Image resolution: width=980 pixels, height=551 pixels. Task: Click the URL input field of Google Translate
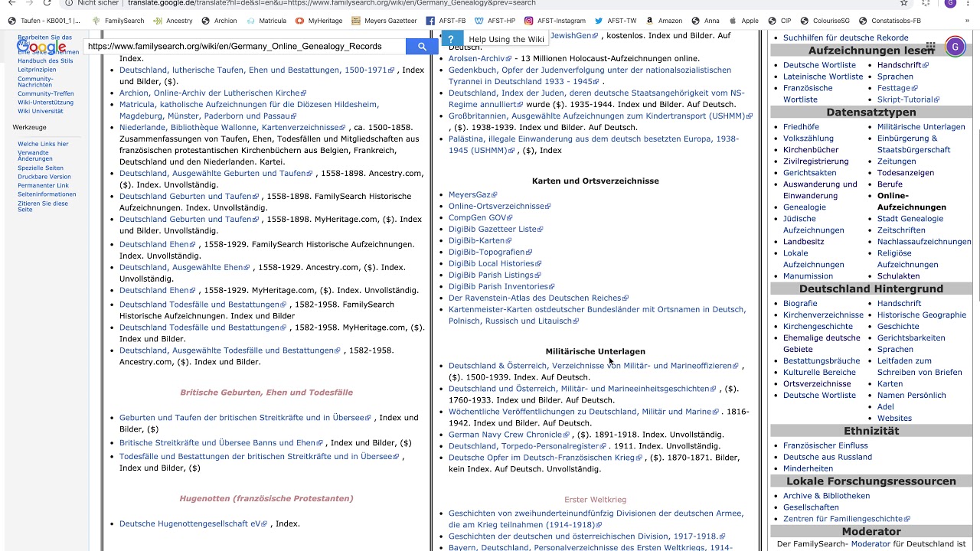(x=244, y=47)
